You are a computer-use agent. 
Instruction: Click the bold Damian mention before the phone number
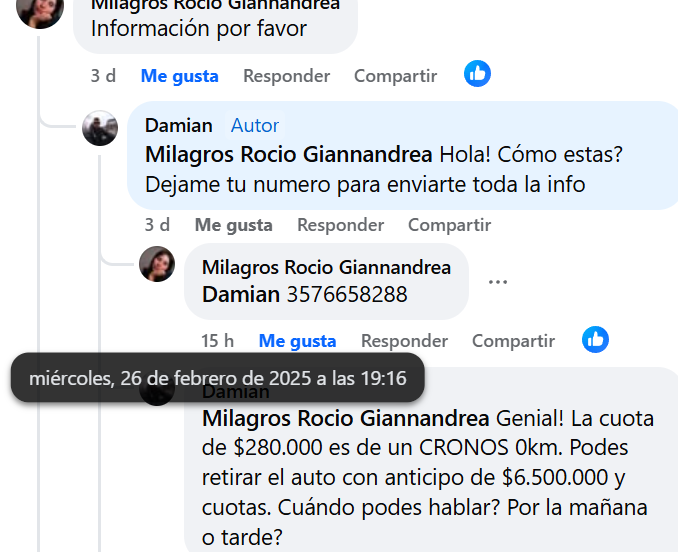pyautogui.click(x=241, y=294)
